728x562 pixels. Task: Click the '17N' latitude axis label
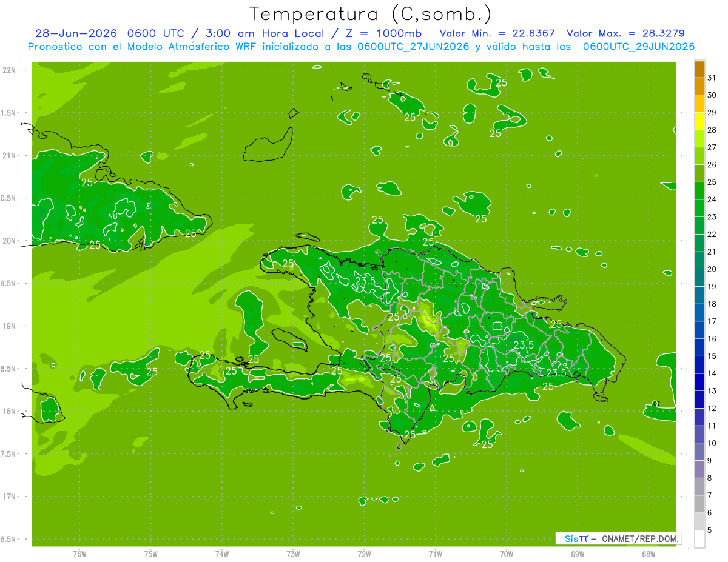point(10,497)
